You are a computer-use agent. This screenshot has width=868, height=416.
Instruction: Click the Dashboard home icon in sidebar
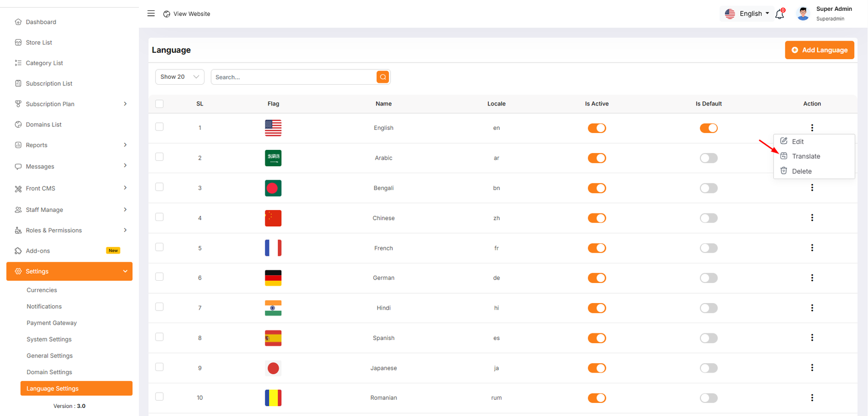coord(18,22)
